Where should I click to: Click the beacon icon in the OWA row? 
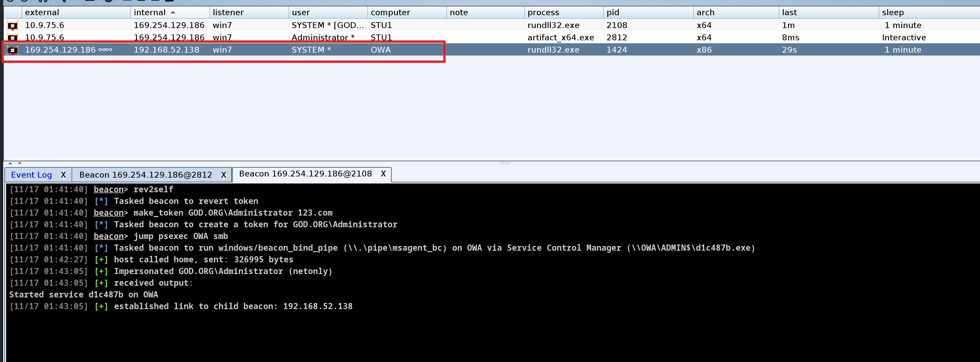13,50
